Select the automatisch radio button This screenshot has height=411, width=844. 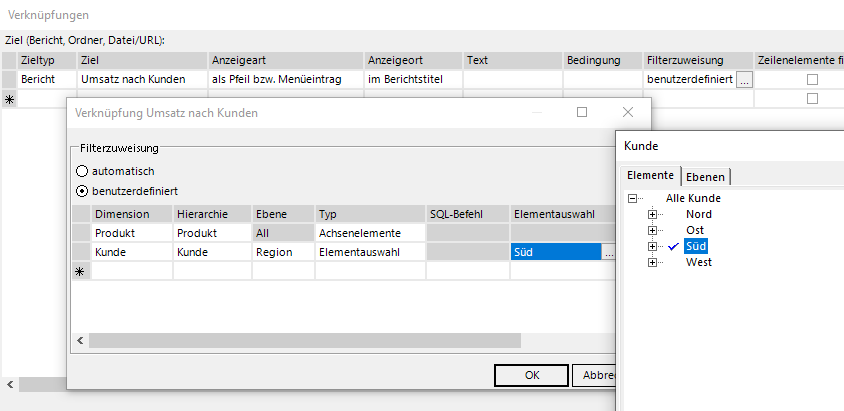(82, 171)
